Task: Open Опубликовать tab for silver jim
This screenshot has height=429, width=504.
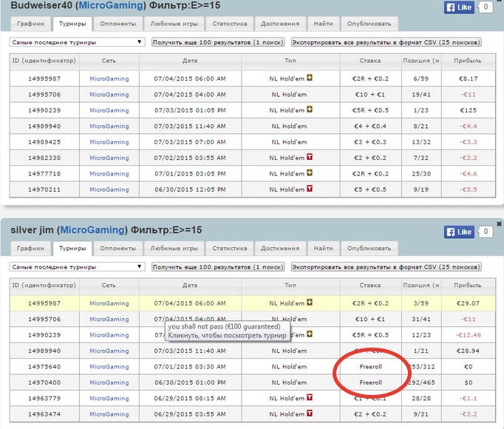Action: click(x=369, y=249)
